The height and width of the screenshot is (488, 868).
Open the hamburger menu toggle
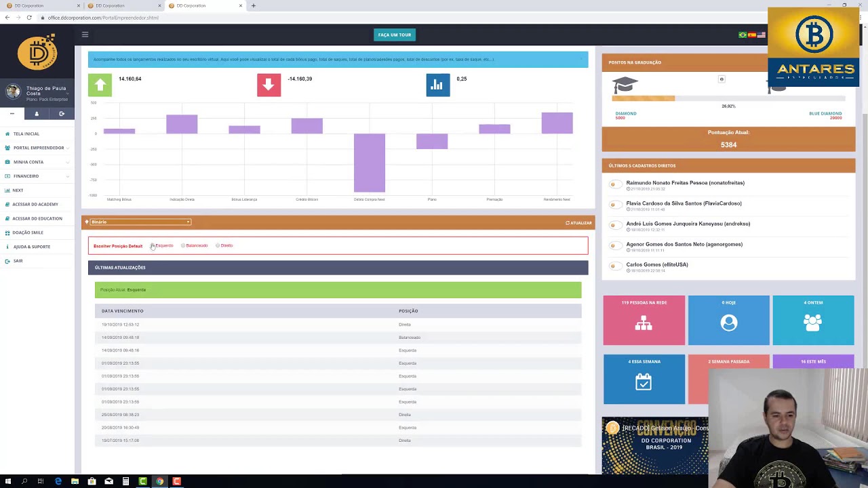click(85, 34)
